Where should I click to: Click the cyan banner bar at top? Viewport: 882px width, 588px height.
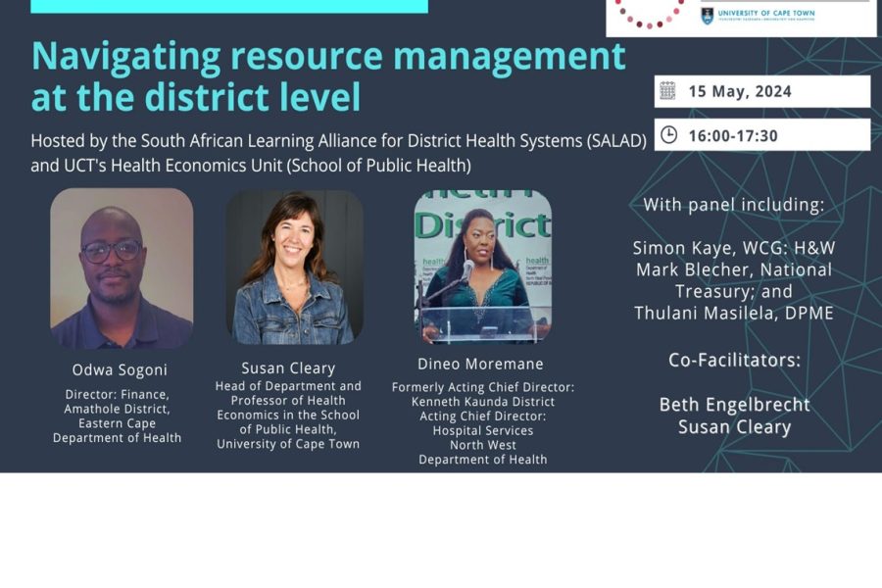pos(229,6)
